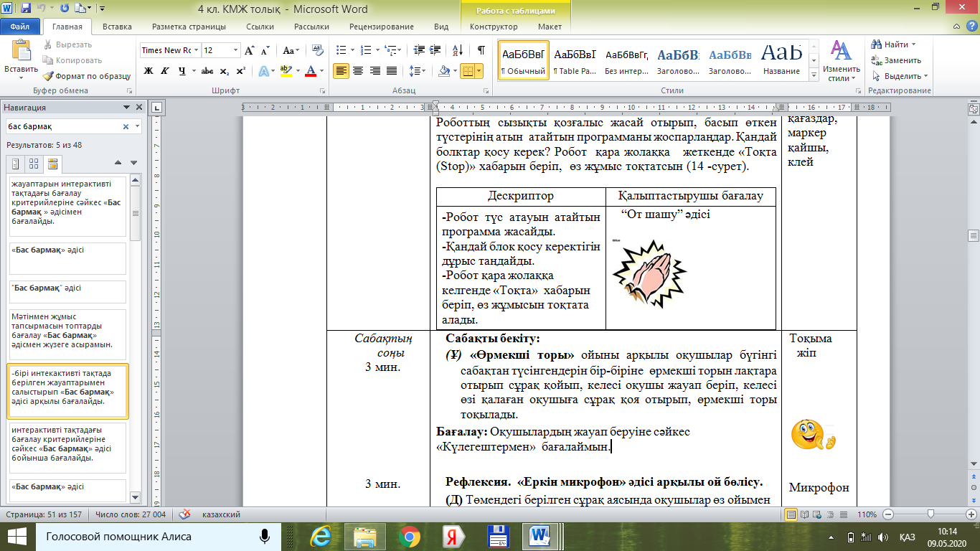
Task: Open the Файл tab
Action: [20, 27]
